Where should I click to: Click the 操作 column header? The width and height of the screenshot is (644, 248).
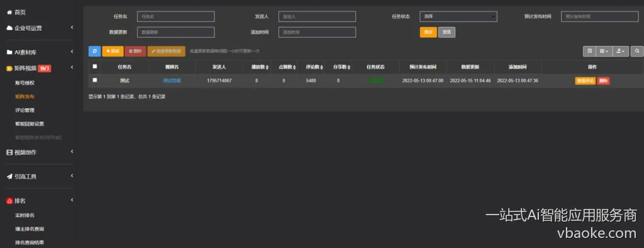pyautogui.click(x=592, y=67)
